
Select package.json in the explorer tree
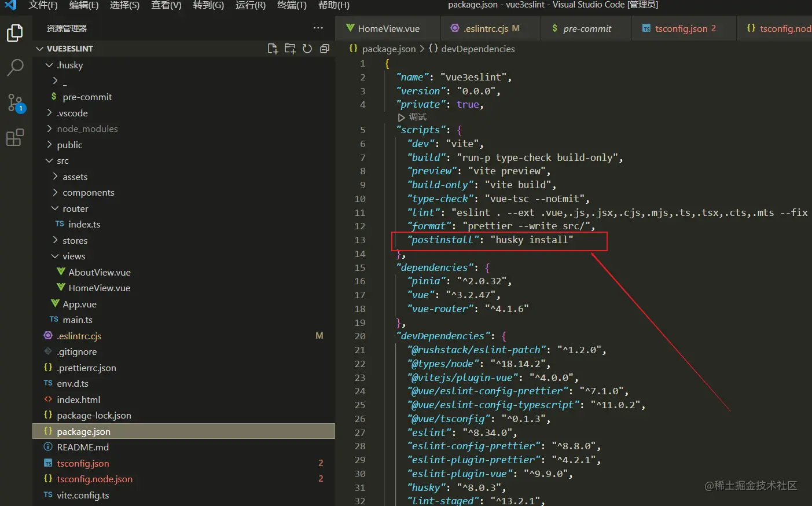[x=183, y=431]
